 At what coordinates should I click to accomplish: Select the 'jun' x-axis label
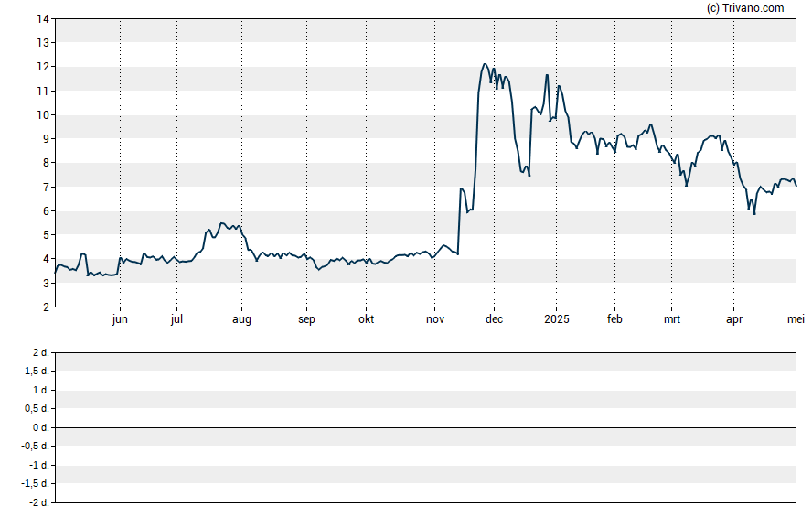coord(120,319)
